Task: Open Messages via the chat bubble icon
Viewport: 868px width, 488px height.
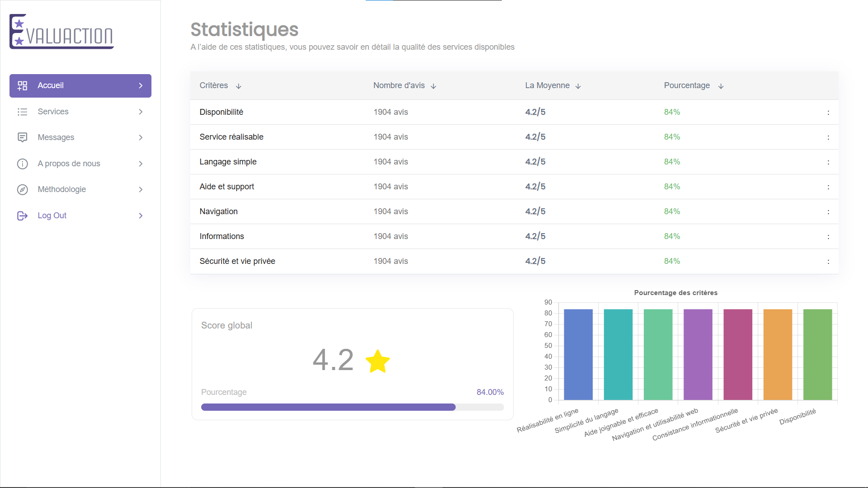Action: [22, 137]
